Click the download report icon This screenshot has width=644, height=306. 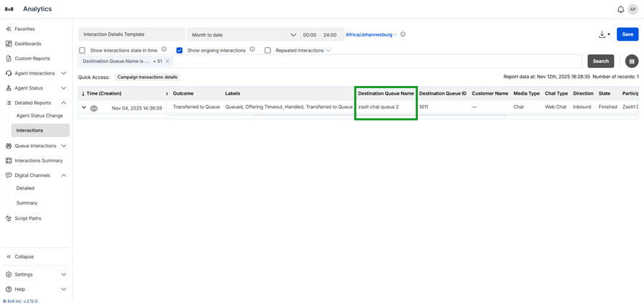(602, 34)
